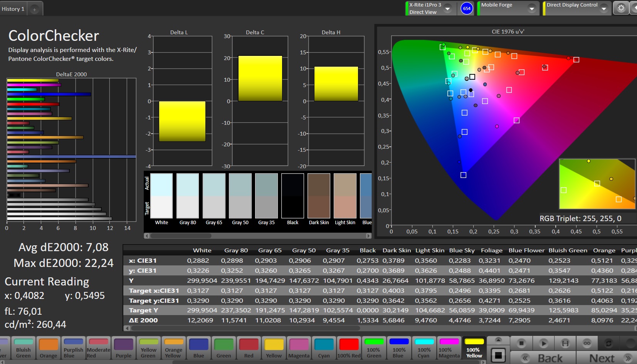Click the data table horizontal scrollbar thumb

pyautogui.click(x=245, y=328)
